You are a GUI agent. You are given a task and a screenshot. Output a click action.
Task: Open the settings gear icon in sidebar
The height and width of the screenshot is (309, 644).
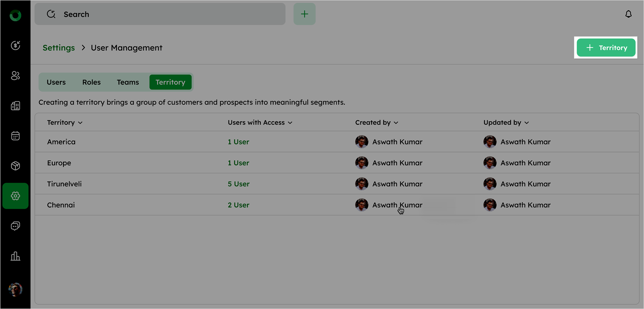point(15,196)
